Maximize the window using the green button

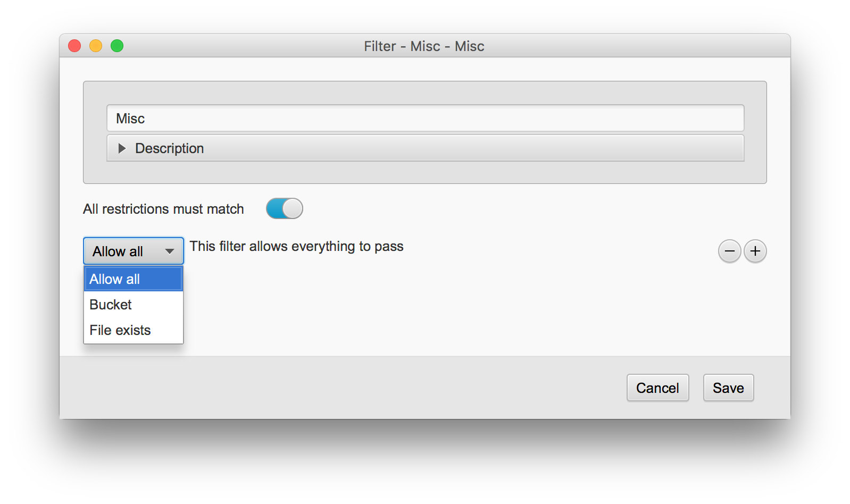[x=117, y=46]
